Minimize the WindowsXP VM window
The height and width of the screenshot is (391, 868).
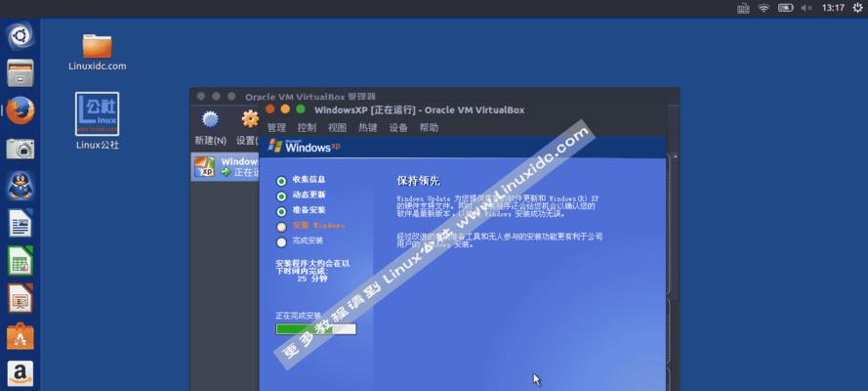285,109
